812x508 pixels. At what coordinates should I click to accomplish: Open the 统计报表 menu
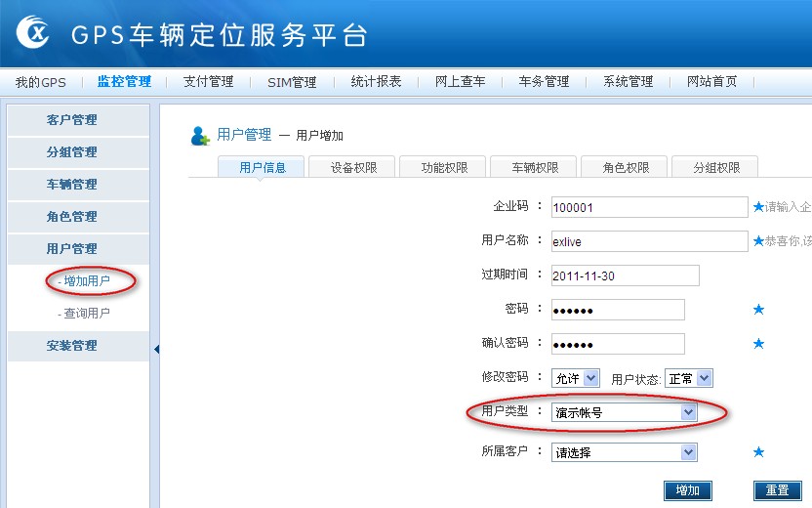[x=376, y=82]
